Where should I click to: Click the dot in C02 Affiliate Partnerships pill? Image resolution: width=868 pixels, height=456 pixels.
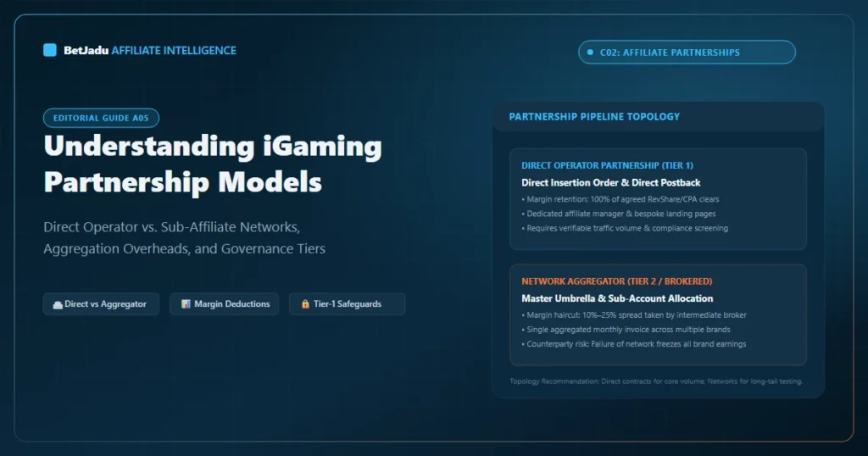click(x=590, y=52)
